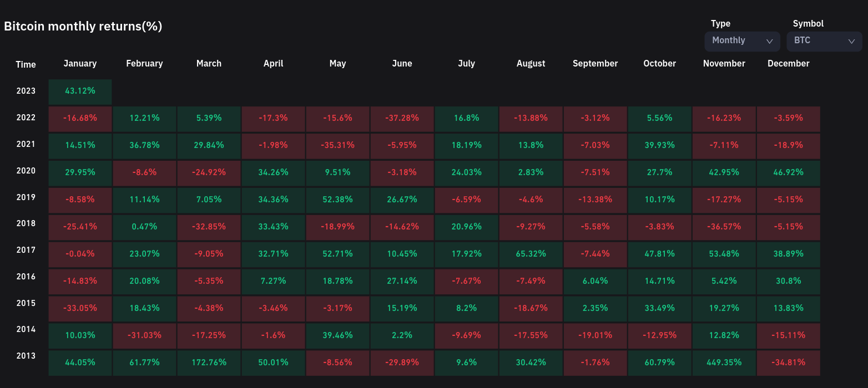868x388 pixels.
Task: Open the Type dropdown showing Monthly
Action: pos(741,41)
